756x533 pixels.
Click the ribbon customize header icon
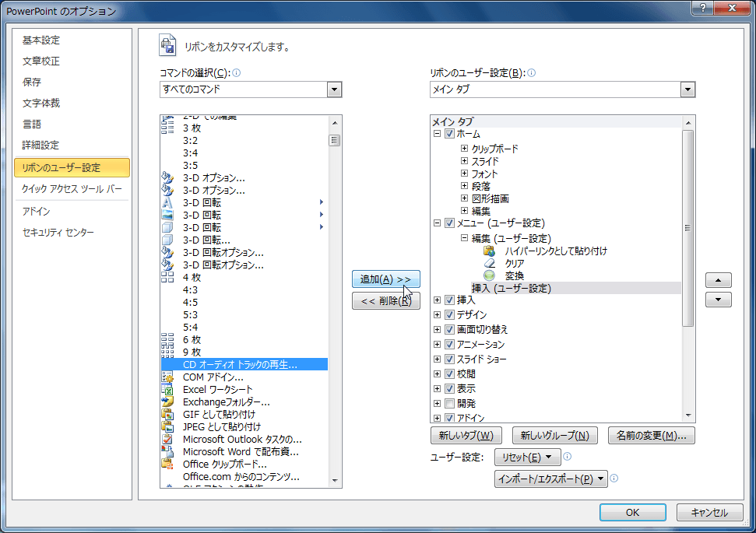pyautogui.click(x=168, y=46)
